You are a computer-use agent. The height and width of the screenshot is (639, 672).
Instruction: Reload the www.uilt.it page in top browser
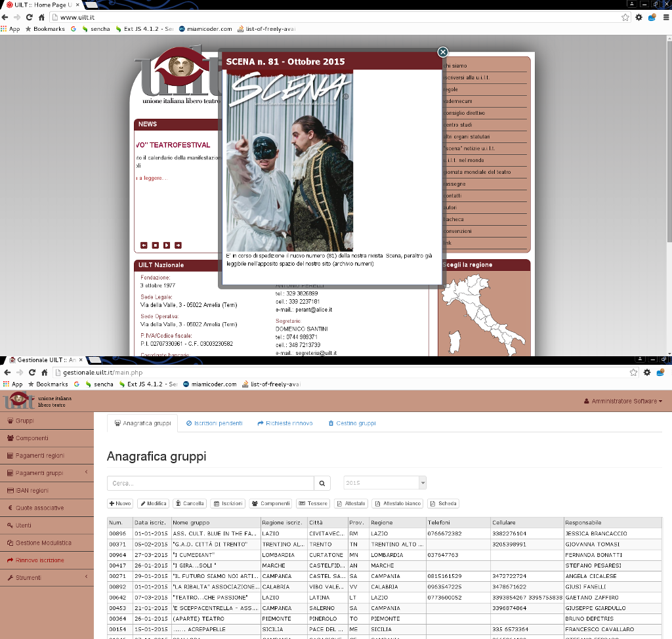click(29, 17)
